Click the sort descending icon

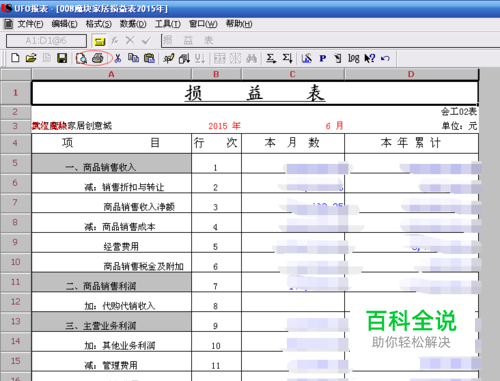coord(200,58)
